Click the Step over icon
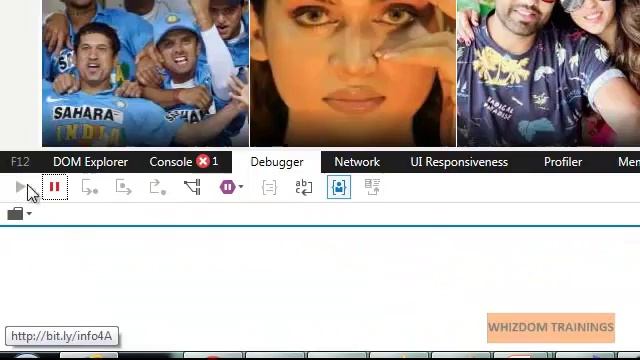The image size is (640, 360). pos(123,187)
